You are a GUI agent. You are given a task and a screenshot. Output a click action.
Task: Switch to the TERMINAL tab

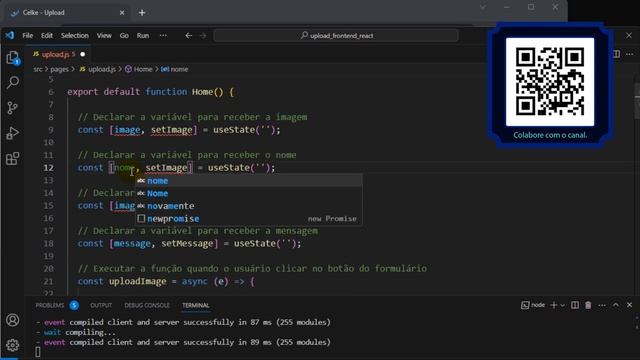click(x=196, y=305)
